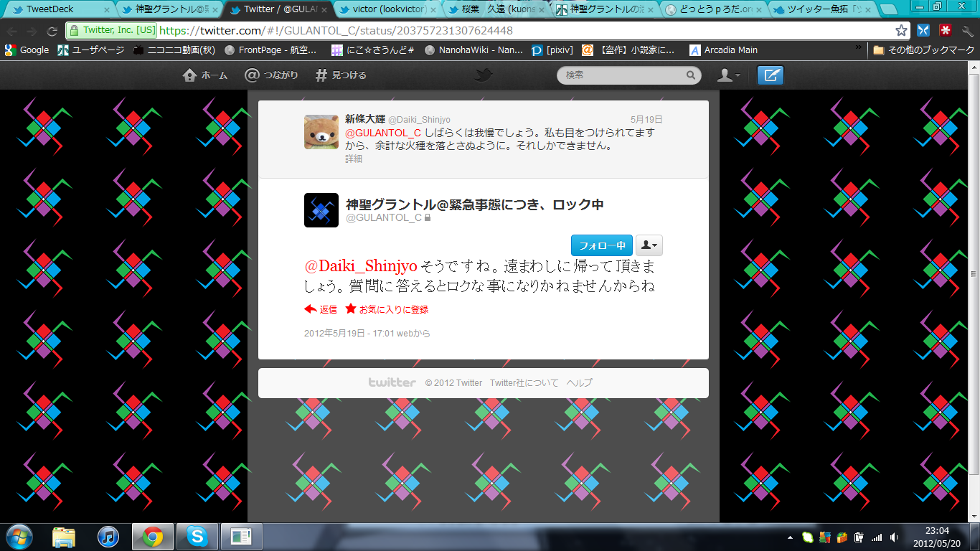
Task: Open a new browser tab
Action: 887,9
